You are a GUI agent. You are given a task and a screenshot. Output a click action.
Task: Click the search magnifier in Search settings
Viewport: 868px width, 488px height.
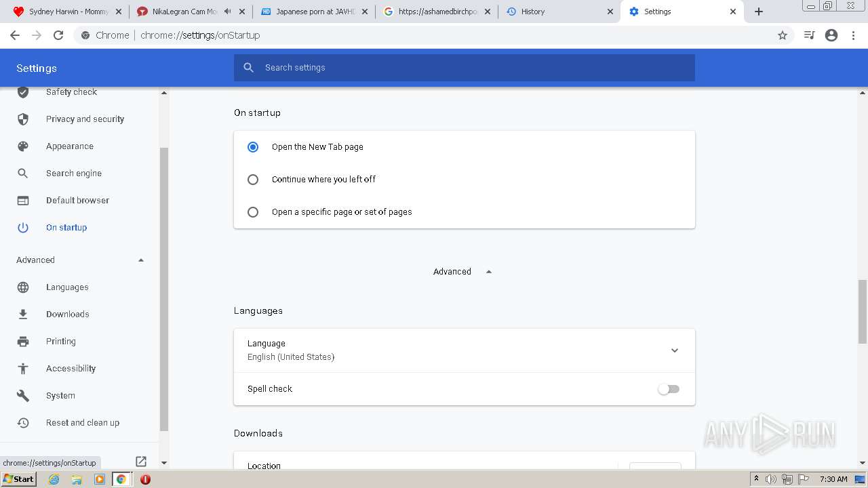pos(249,68)
